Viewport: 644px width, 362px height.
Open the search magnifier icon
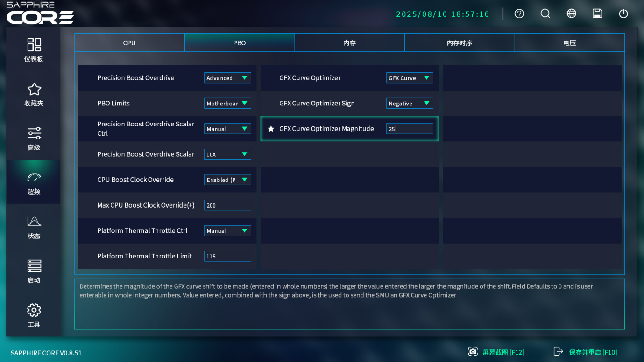545,14
